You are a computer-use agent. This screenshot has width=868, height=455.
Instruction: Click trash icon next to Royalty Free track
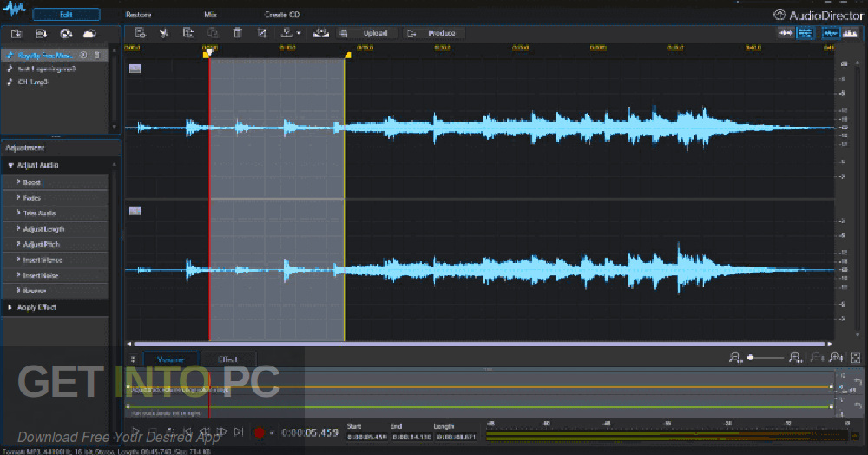97,55
